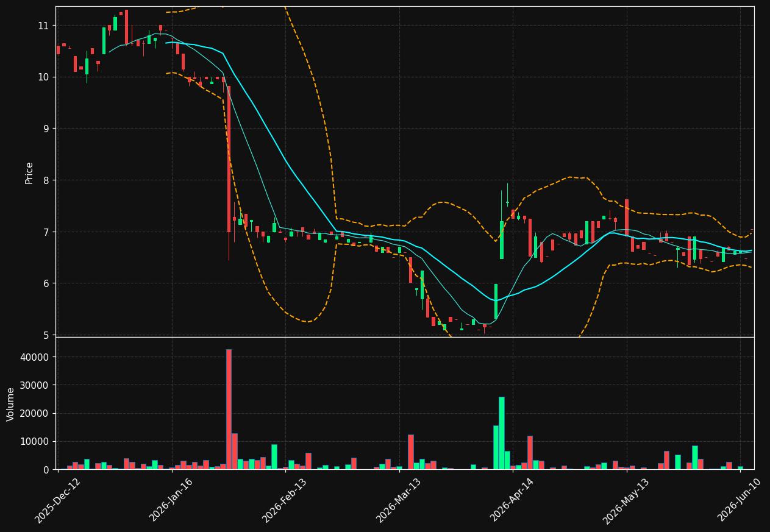The width and height of the screenshot is (770, 532).
Task: Click the 2025-Dec-12 date label
Action: click(58, 500)
